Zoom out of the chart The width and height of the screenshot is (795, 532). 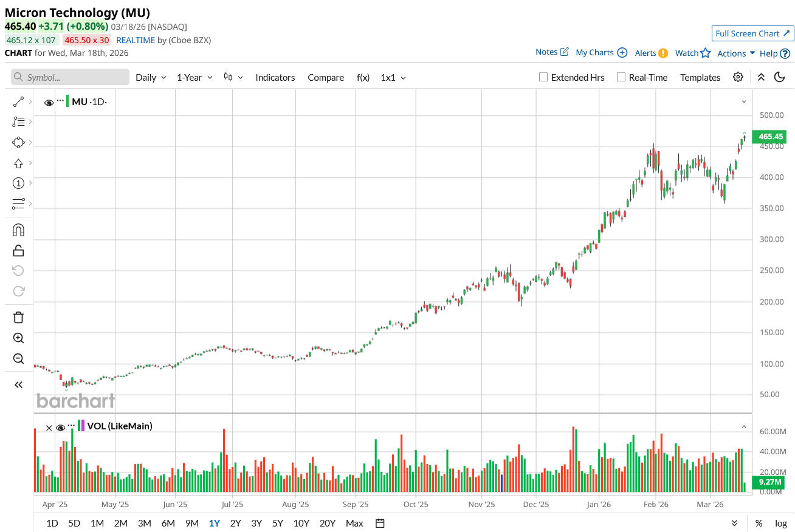(18, 358)
